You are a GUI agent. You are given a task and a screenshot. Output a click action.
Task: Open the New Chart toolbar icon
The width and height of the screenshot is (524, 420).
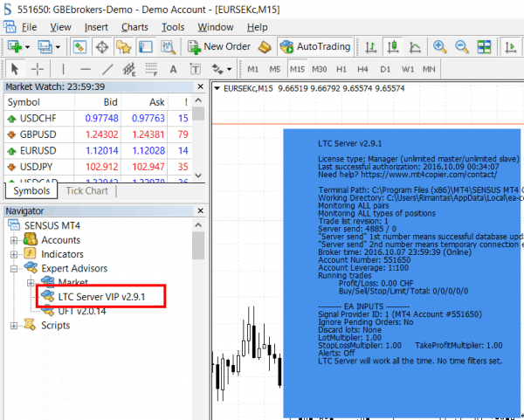pos(15,47)
